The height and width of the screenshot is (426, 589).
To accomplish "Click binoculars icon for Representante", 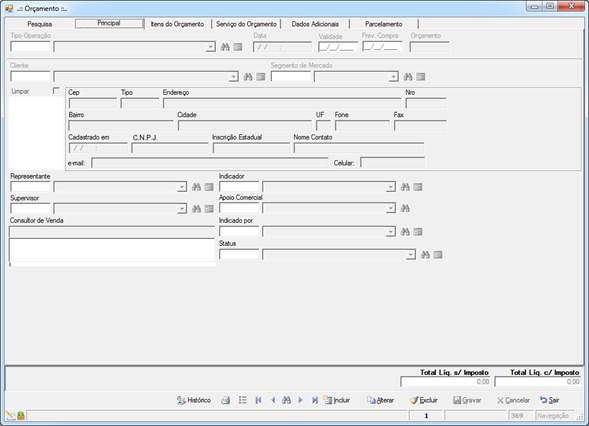I will point(196,187).
